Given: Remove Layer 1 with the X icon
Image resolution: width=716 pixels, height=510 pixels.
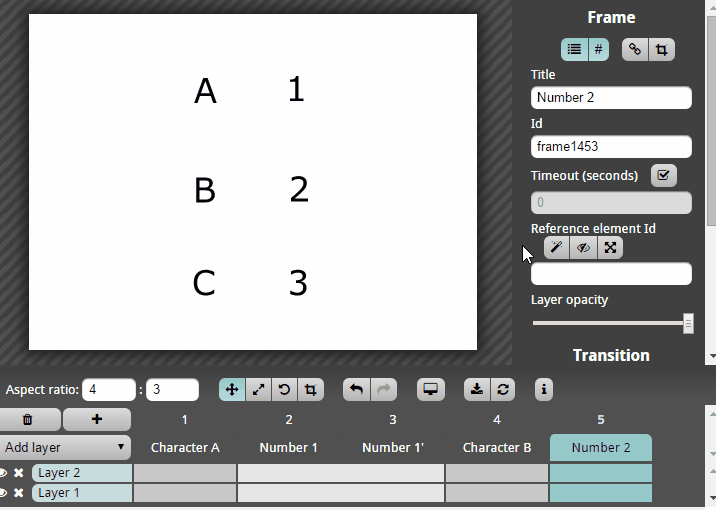Looking at the screenshot, I should click(x=18, y=493).
